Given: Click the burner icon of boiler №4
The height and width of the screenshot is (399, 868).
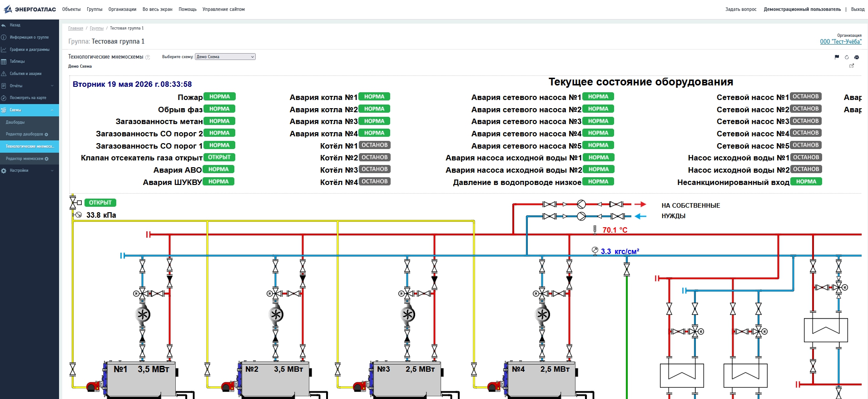Looking at the screenshot, I should [x=494, y=386].
